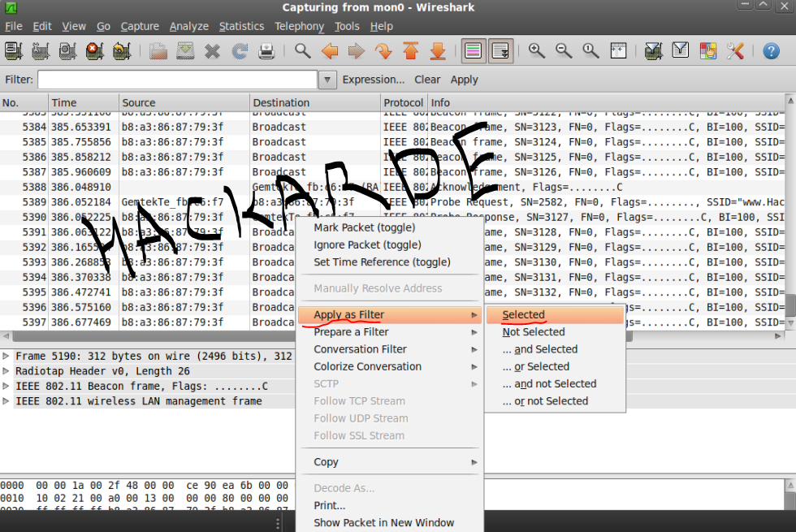The height and width of the screenshot is (532, 796).
Task: Edit coloring rules toolbar icon
Action: 707,50
